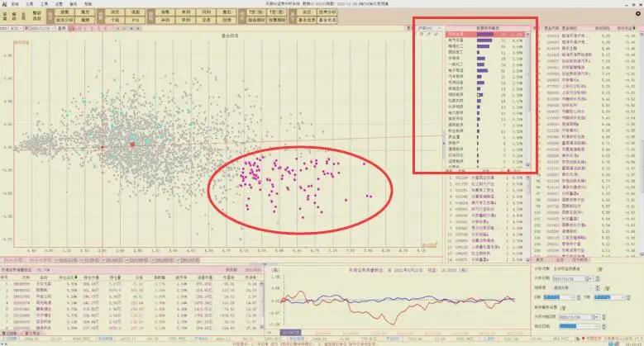
Task: Click third tab below the fund list
Action: point(580,259)
